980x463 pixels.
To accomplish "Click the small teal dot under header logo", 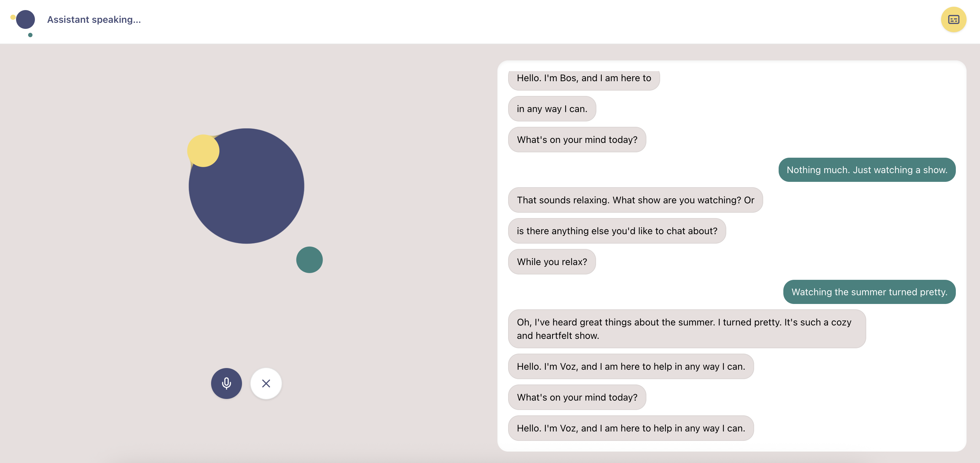I will coord(31,35).
